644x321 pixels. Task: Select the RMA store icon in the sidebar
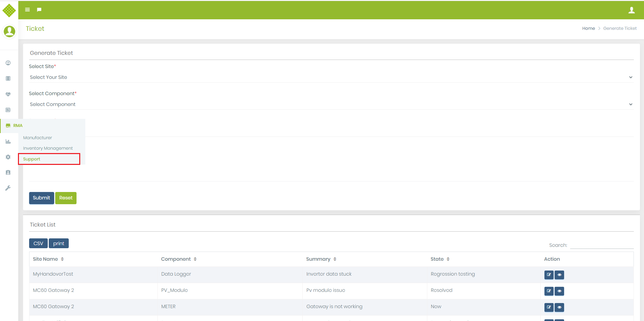pyautogui.click(x=8, y=125)
